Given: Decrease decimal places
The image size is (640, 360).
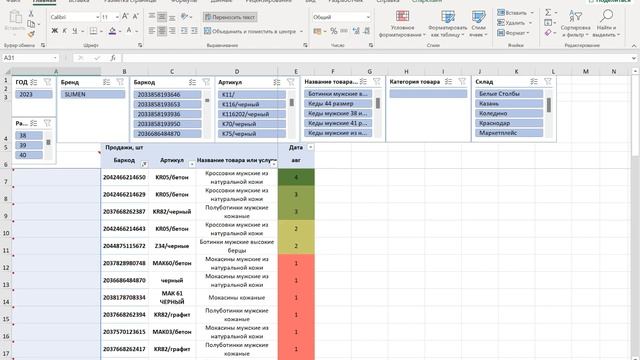Looking at the screenshot, I should (367, 31).
